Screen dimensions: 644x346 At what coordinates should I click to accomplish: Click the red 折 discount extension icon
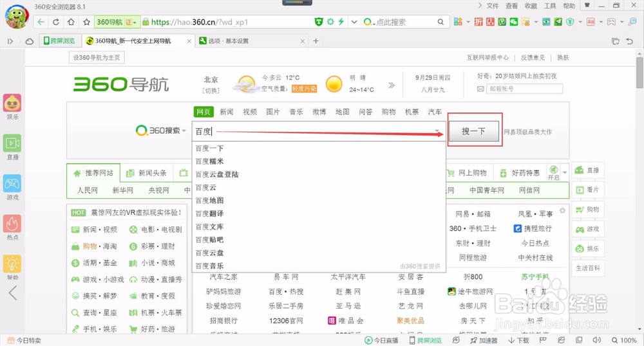click(x=478, y=22)
